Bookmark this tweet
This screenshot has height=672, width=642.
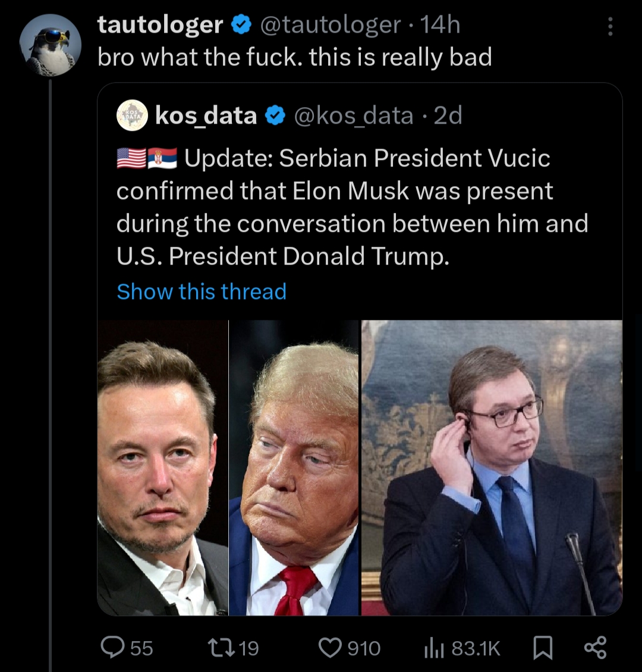click(542, 647)
